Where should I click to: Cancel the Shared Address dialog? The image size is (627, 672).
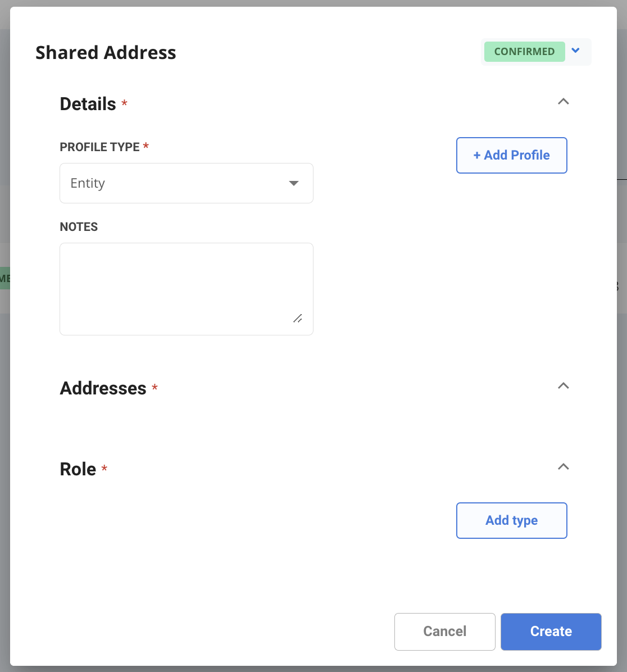tap(445, 632)
